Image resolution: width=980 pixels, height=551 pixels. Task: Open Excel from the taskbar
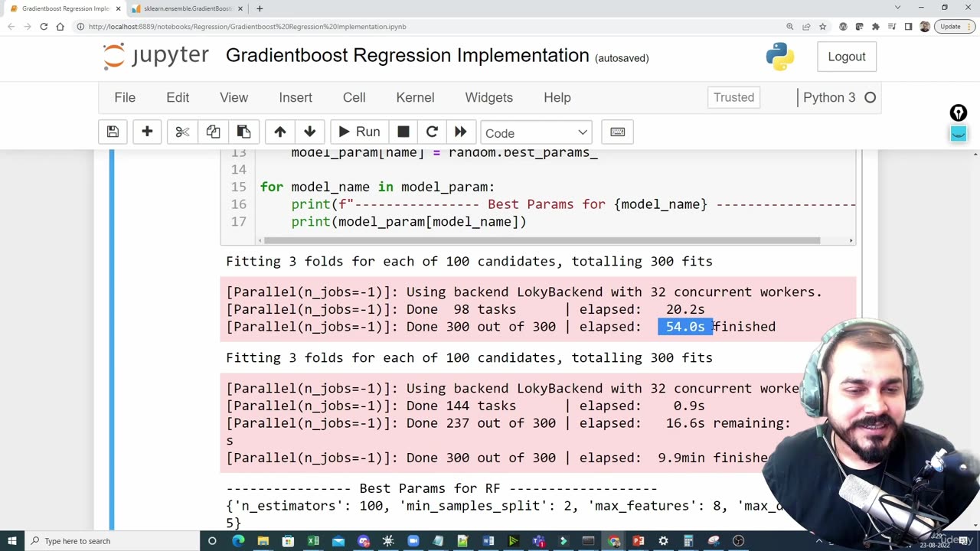pyautogui.click(x=313, y=541)
